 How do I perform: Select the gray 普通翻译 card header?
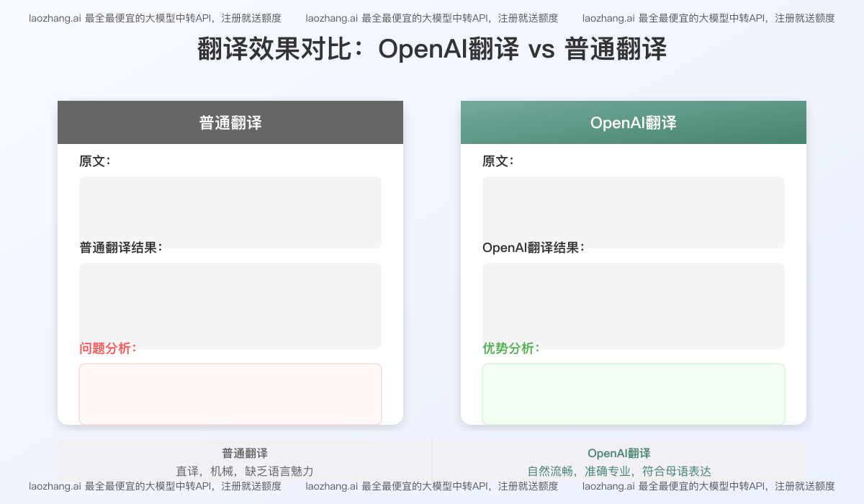230,122
